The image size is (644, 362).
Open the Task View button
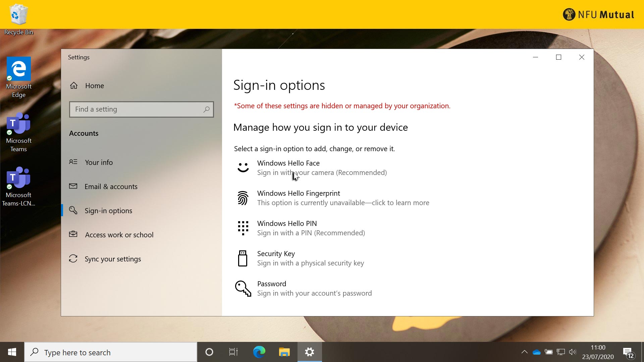233,352
